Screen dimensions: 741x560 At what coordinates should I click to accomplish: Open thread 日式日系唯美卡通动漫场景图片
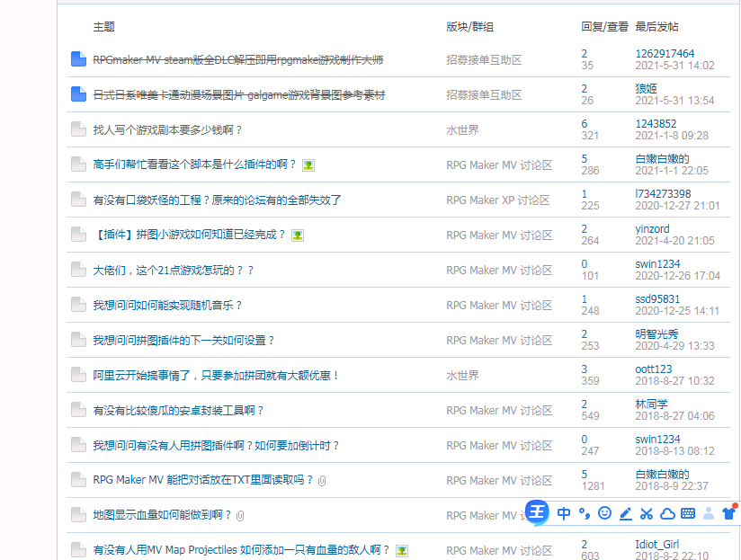coord(239,95)
